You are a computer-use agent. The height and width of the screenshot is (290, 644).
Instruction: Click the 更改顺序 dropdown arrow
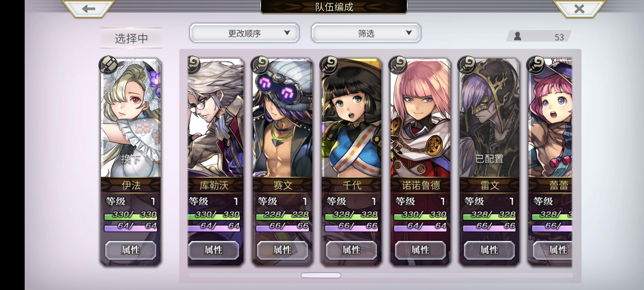[287, 33]
